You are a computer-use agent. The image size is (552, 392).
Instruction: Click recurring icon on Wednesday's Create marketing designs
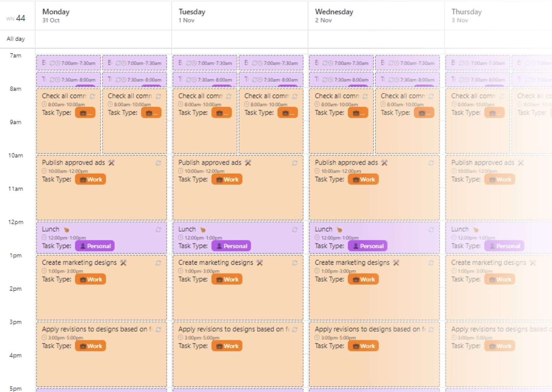[x=431, y=263]
